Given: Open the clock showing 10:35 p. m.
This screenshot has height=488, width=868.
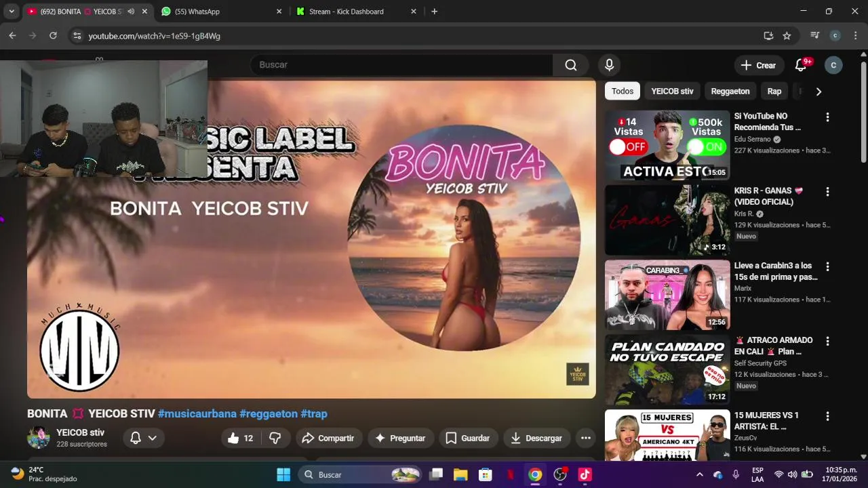Looking at the screenshot, I should tap(841, 474).
